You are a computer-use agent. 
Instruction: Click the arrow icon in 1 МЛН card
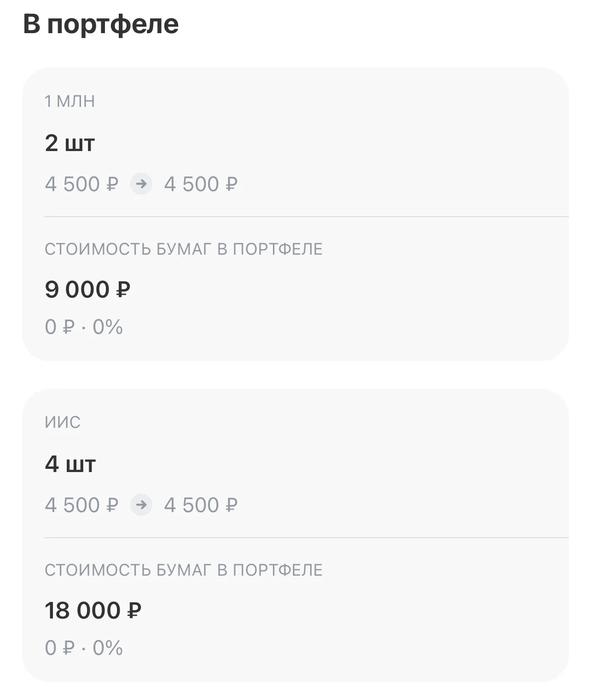click(141, 184)
